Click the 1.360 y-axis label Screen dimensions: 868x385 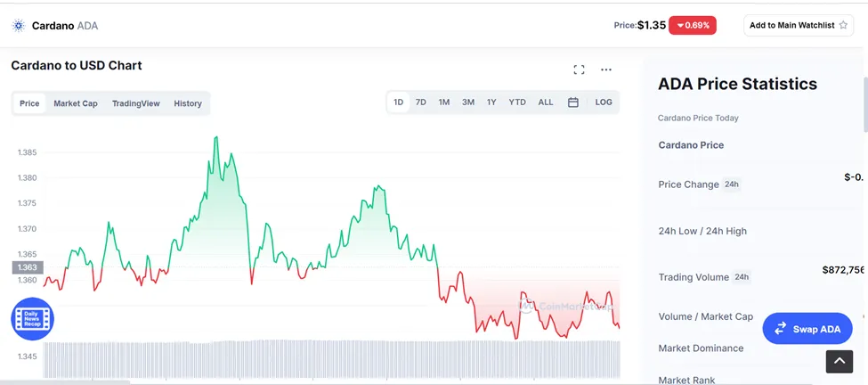(x=25, y=280)
